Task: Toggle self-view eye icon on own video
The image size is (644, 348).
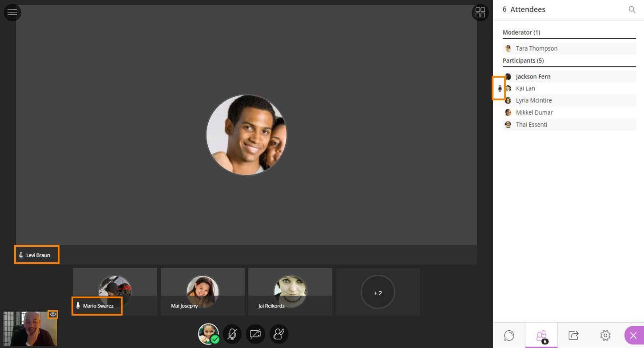Action: click(x=53, y=314)
